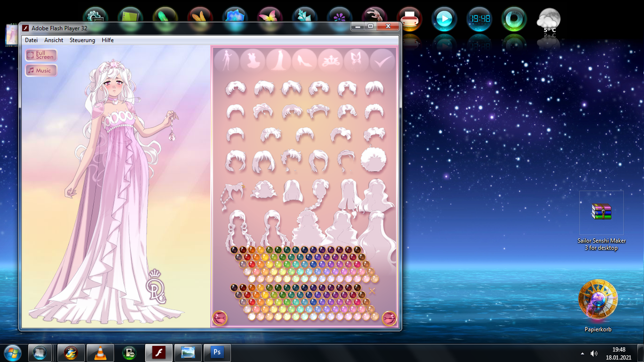Show hidden tray icons arrow
The image size is (644, 362).
click(x=583, y=353)
